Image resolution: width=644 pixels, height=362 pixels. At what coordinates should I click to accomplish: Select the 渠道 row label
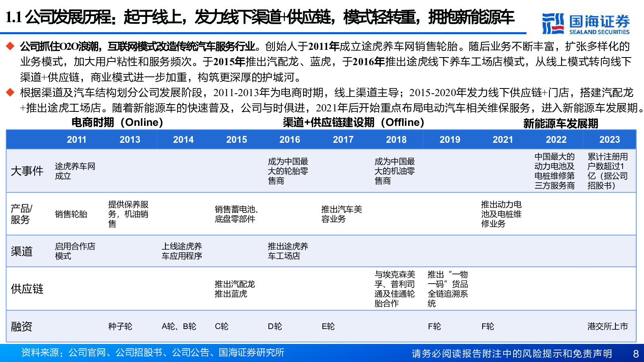(22, 251)
